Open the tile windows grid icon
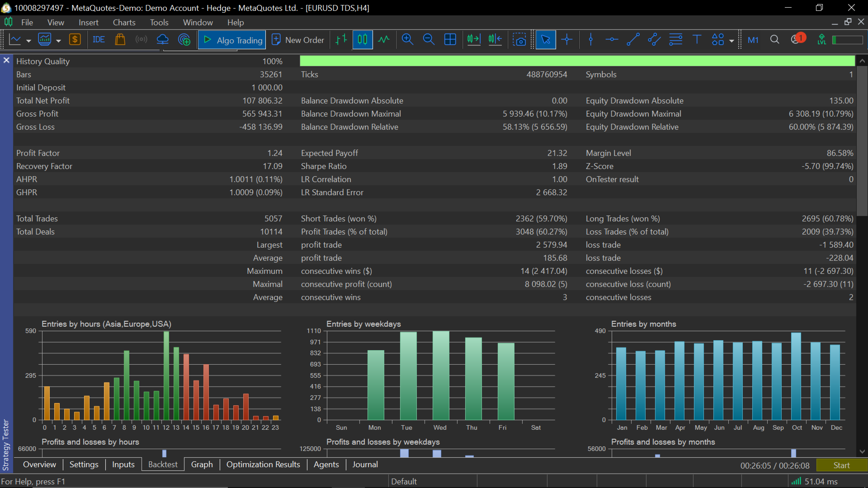This screenshot has height=488, width=868. click(x=450, y=40)
